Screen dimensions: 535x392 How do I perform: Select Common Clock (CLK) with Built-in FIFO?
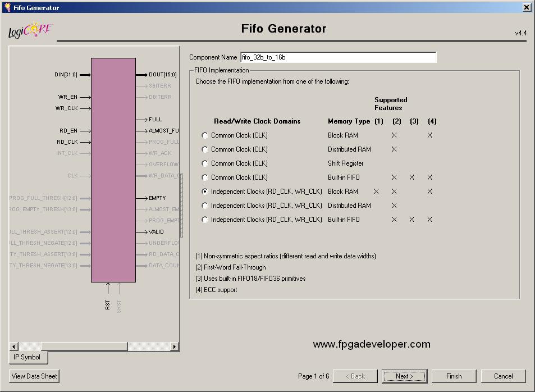204,177
